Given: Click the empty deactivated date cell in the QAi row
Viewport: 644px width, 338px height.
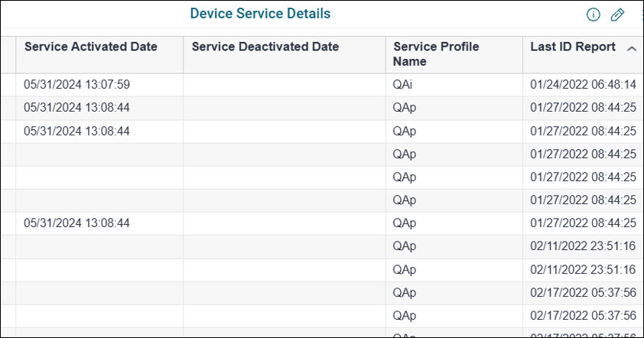Looking at the screenshot, I should tap(285, 85).
